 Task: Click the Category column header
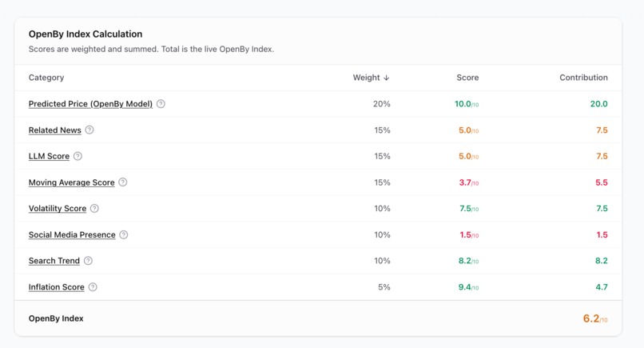click(x=46, y=78)
